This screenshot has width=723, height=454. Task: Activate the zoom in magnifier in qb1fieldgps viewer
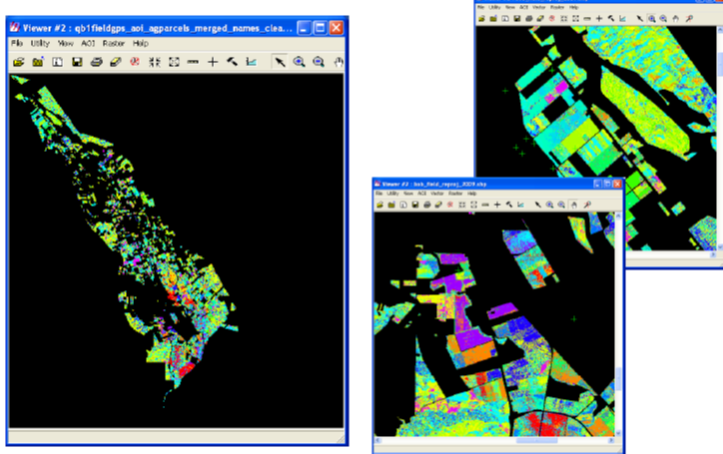click(x=299, y=62)
